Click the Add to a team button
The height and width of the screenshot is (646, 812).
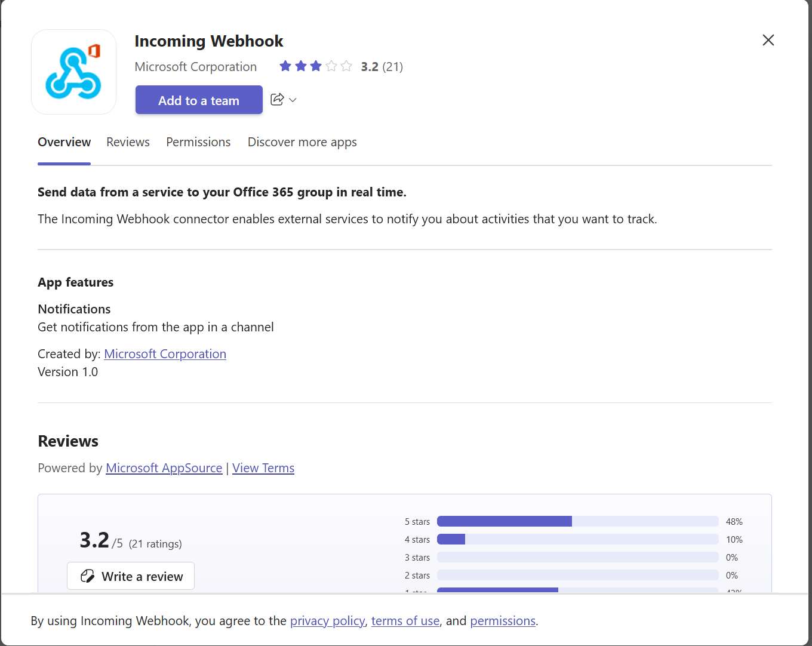pyautogui.click(x=199, y=100)
